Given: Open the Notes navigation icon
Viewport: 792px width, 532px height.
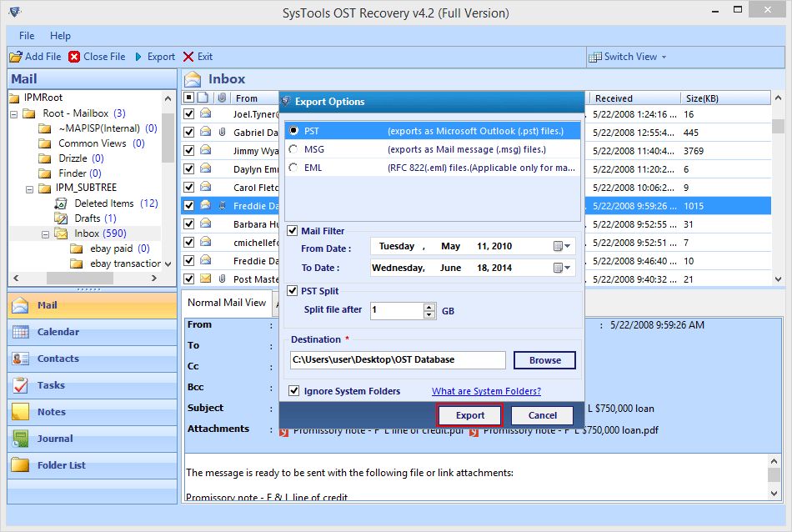Looking at the screenshot, I should pyautogui.click(x=20, y=412).
